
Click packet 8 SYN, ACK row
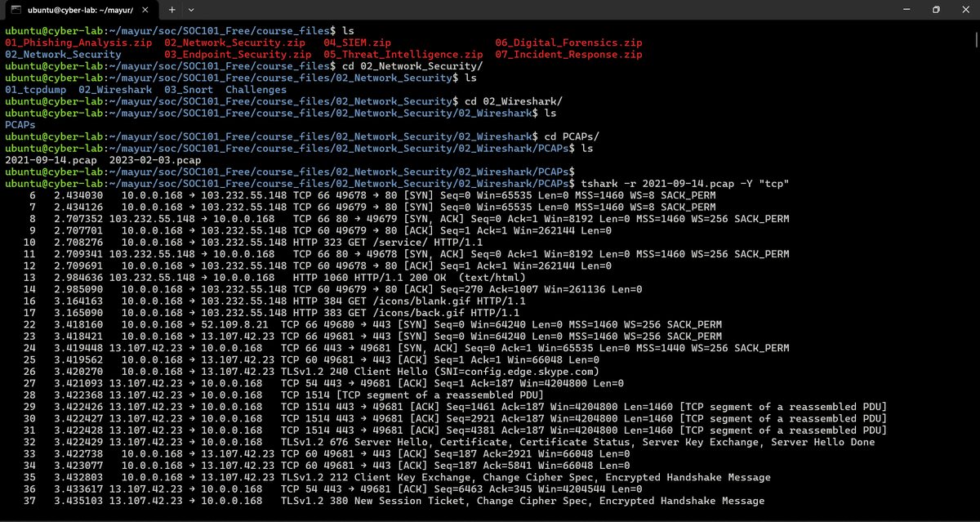[410, 220]
